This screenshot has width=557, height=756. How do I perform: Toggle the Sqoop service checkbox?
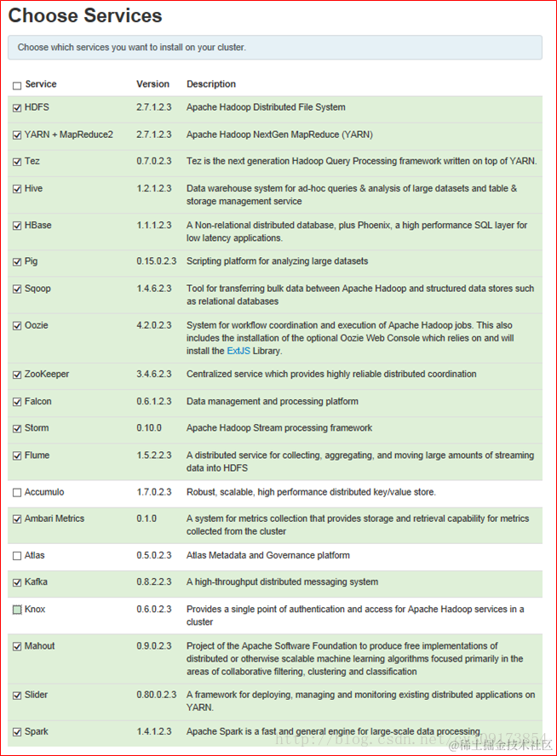(17, 289)
